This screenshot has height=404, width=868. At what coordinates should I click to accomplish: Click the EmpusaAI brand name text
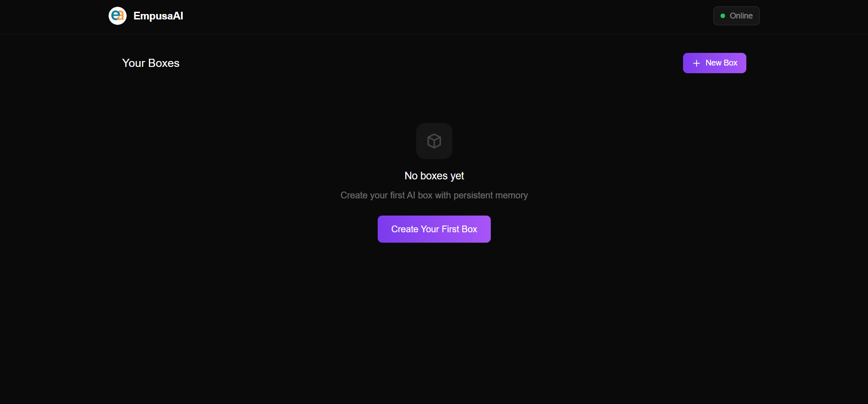(158, 16)
